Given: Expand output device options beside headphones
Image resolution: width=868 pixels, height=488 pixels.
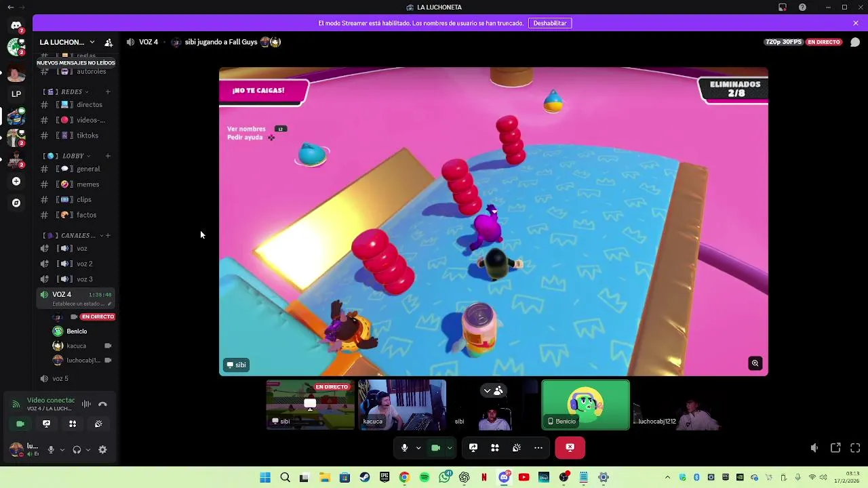Looking at the screenshot, I should click(x=88, y=449).
